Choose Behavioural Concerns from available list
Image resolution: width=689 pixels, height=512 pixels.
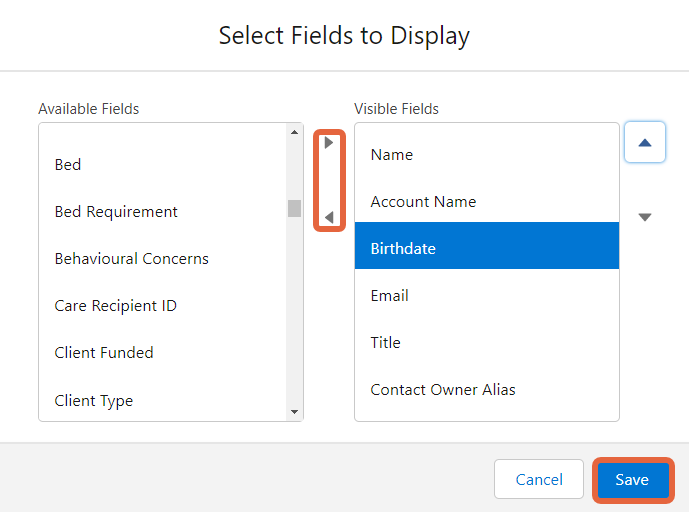point(163,259)
